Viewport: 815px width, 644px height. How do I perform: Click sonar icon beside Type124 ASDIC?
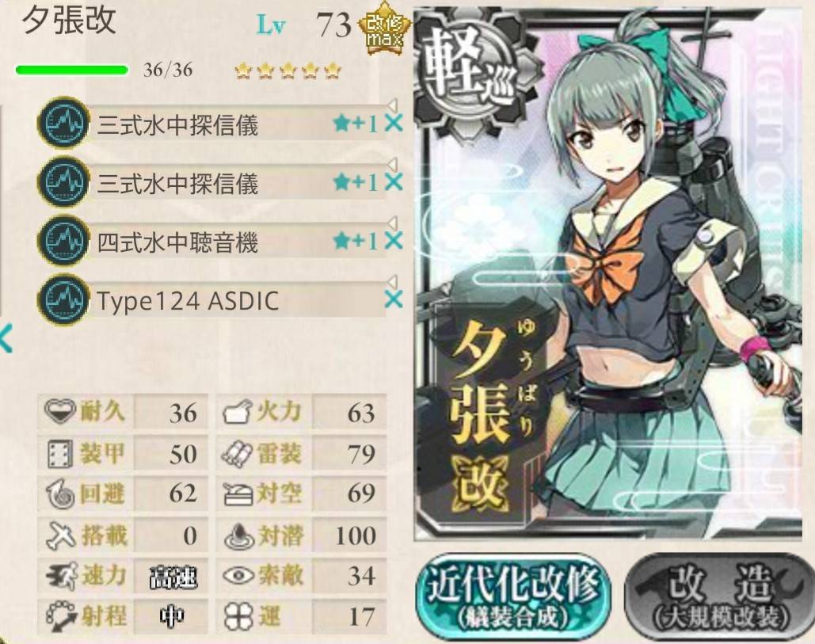[x=63, y=299]
